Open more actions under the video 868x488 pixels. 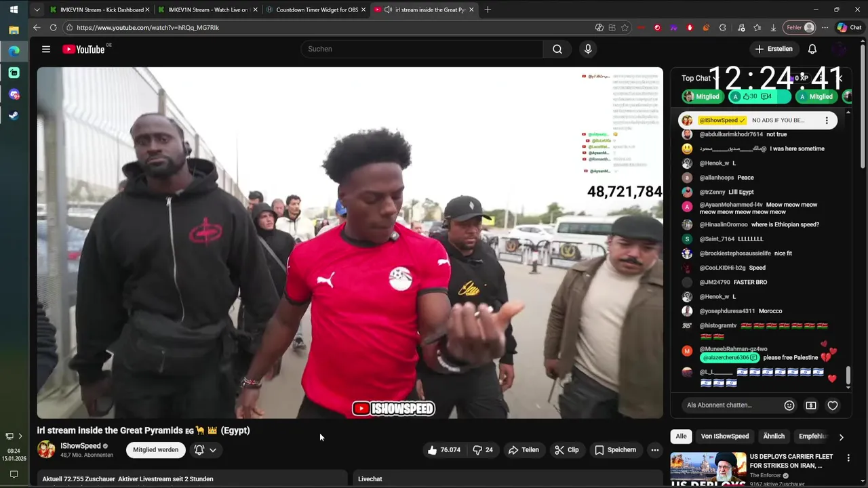[654, 450]
